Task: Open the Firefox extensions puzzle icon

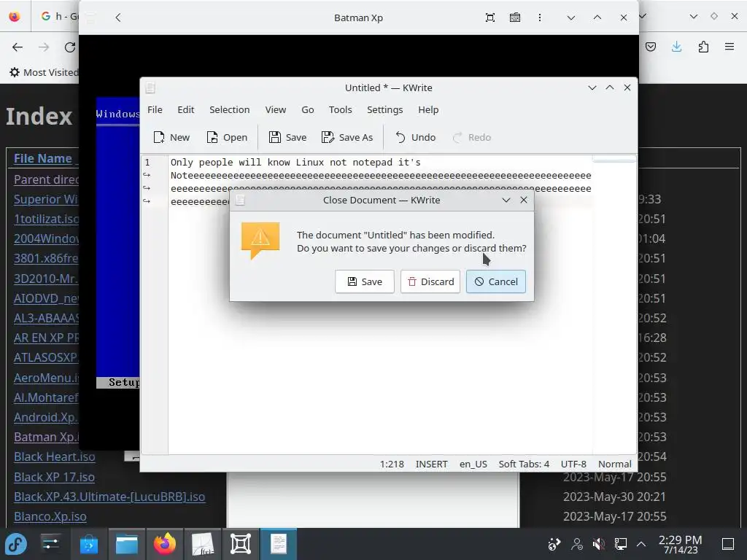Action: point(703,47)
